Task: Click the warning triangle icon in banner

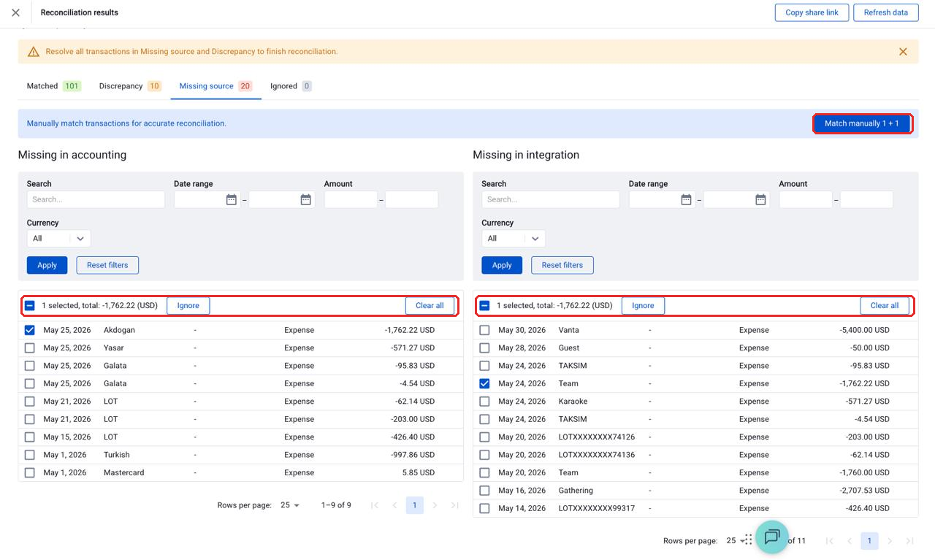Action: tap(34, 52)
